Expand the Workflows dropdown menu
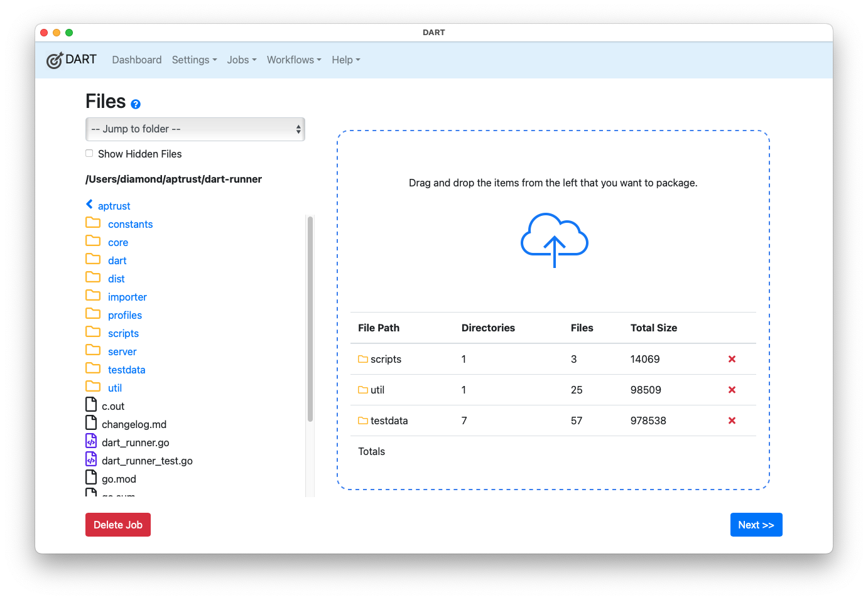Viewport: 868px width, 600px height. tap(293, 60)
